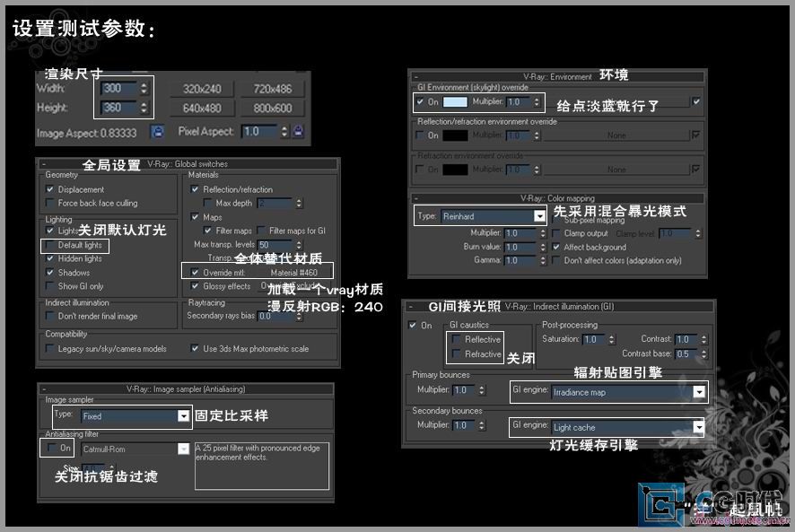This screenshot has width=795, height=532.
Task: Click the Width value field
Action: pos(119,88)
